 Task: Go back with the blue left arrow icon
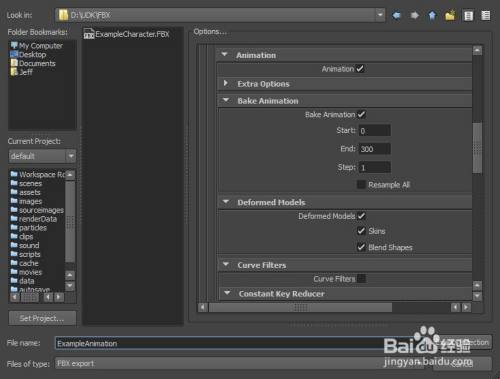pyautogui.click(x=397, y=15)
